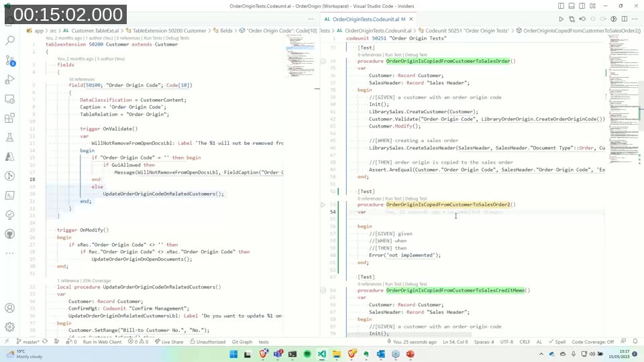Viewport: 644px width, 362px height.
Task: Open the Accounts menu
Action: [10, 308]
